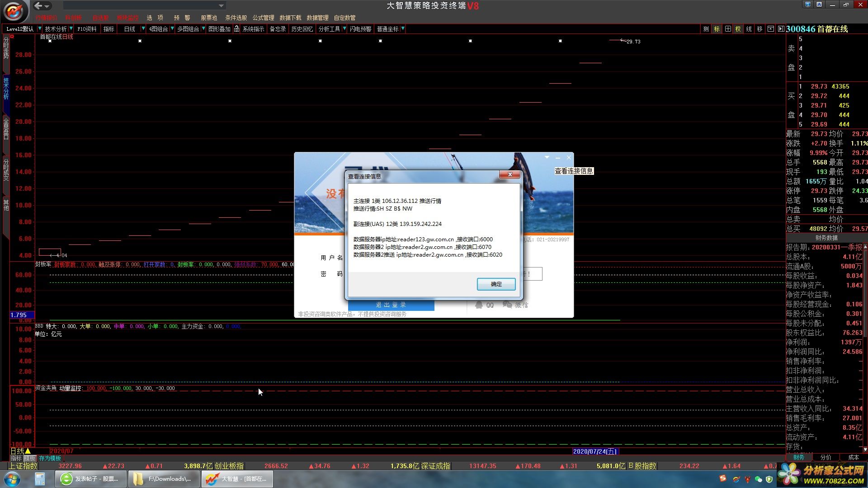Click the financial panel scroll-down arrow
Screen dimensions: 868x488
click(x=865, y=450)
